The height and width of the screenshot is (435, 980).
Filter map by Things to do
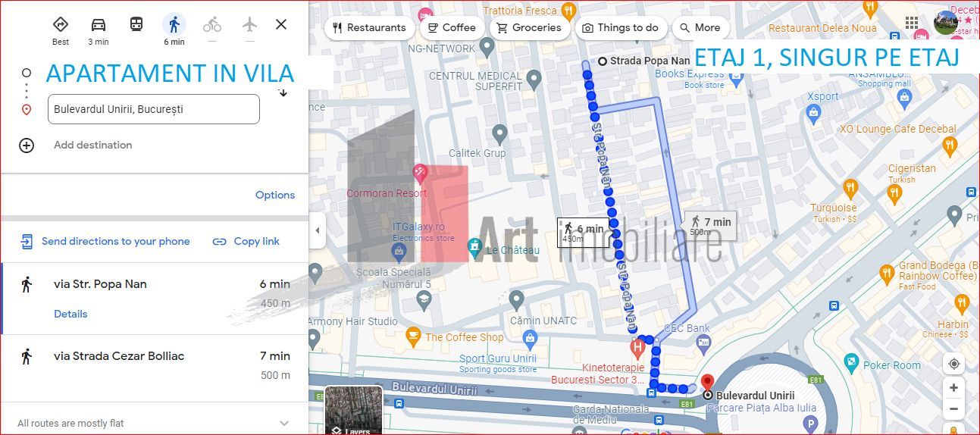(x=622, y=28)
